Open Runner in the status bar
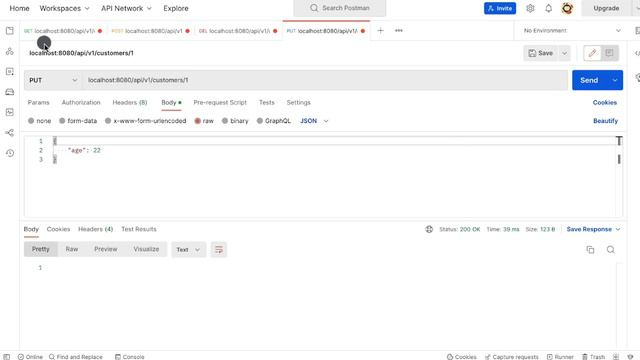This screenshot has width=640, height=360. point(560,357)
